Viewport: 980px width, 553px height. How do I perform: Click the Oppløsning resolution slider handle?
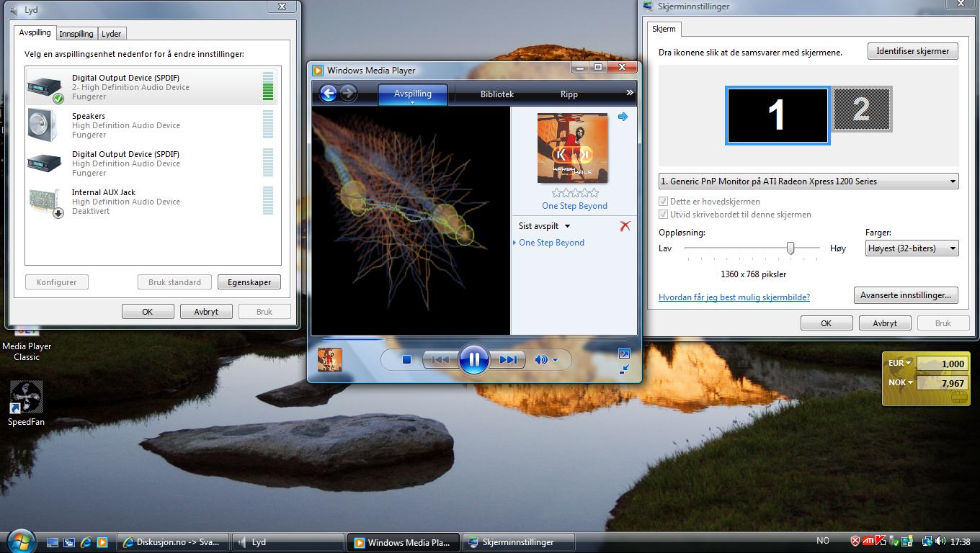(790, 248)
